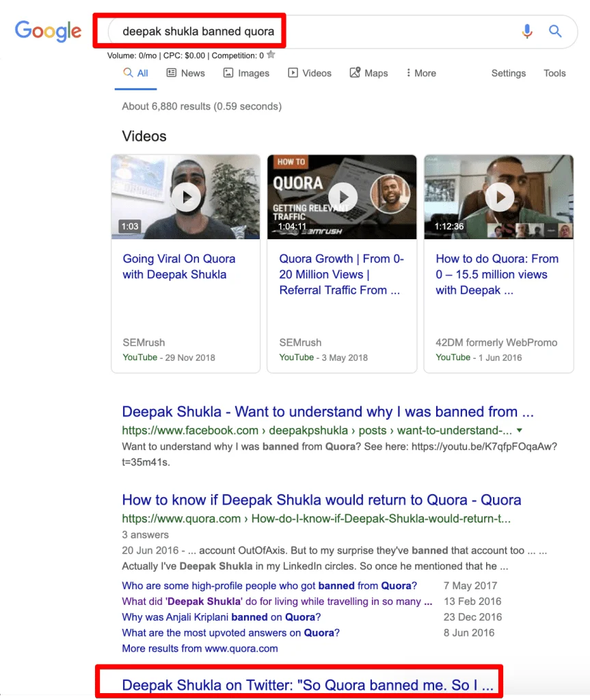Open 'How to know if Deepak Shukla would return' result

click(321, 500)
